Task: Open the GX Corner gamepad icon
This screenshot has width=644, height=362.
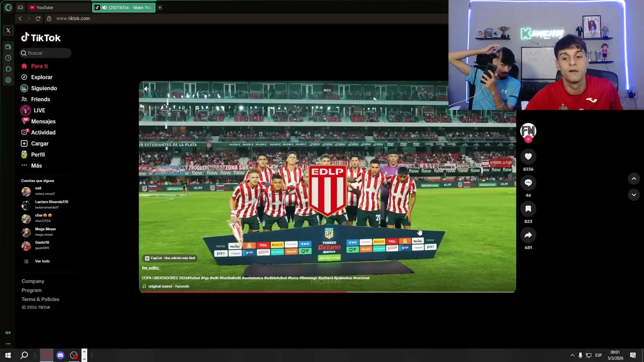Action: point(20,8)
